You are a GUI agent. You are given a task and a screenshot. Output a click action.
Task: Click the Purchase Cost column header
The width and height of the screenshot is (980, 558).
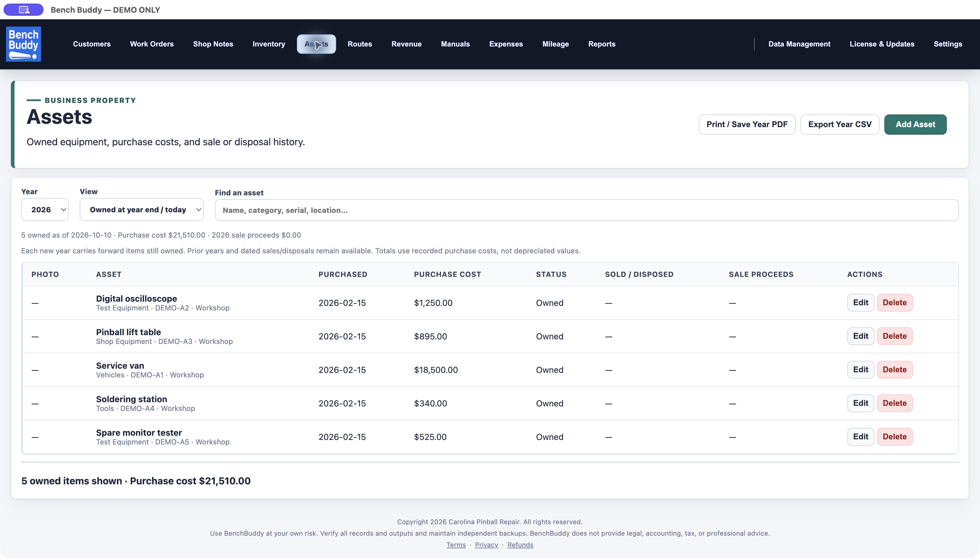(x=447, y=274)
